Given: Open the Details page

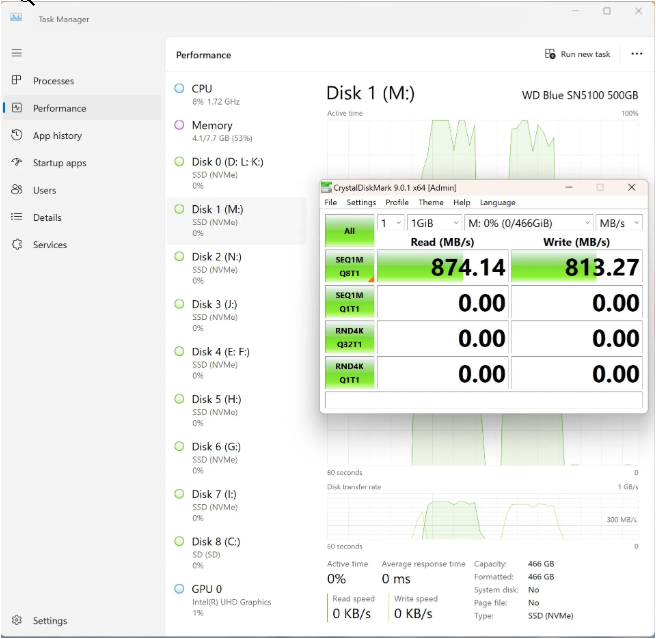Looking at the screenshot, I should click(x=47, y=217).
